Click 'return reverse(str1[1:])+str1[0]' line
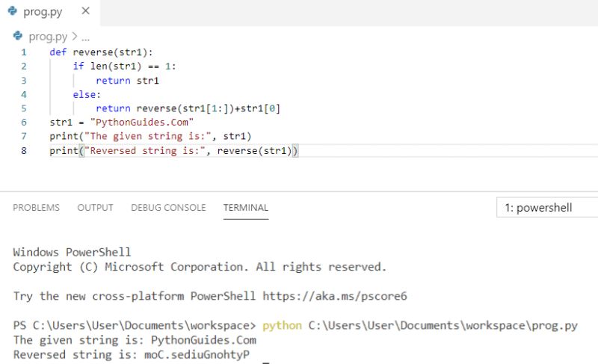 point(188,108)
